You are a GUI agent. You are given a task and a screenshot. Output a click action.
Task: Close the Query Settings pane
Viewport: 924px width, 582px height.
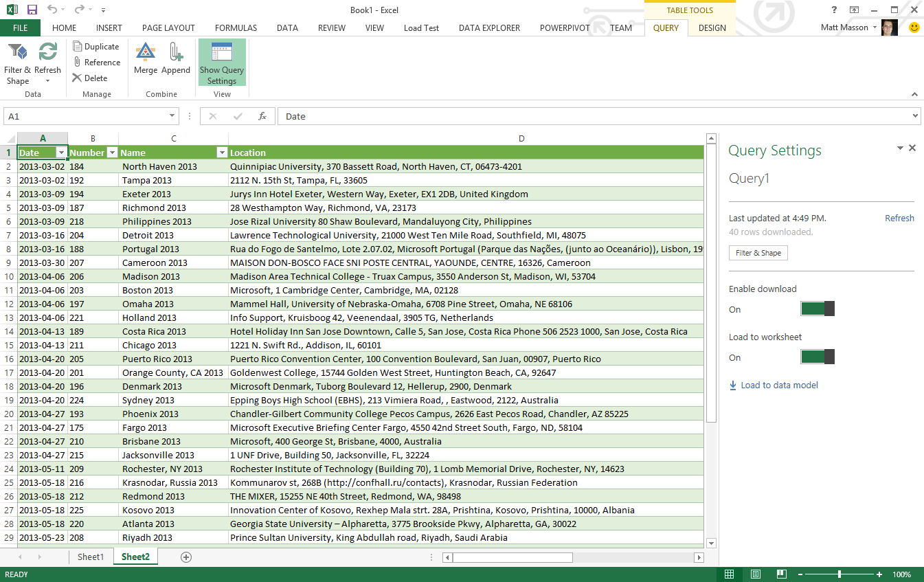pyautogui.click(x=912, y=148)
